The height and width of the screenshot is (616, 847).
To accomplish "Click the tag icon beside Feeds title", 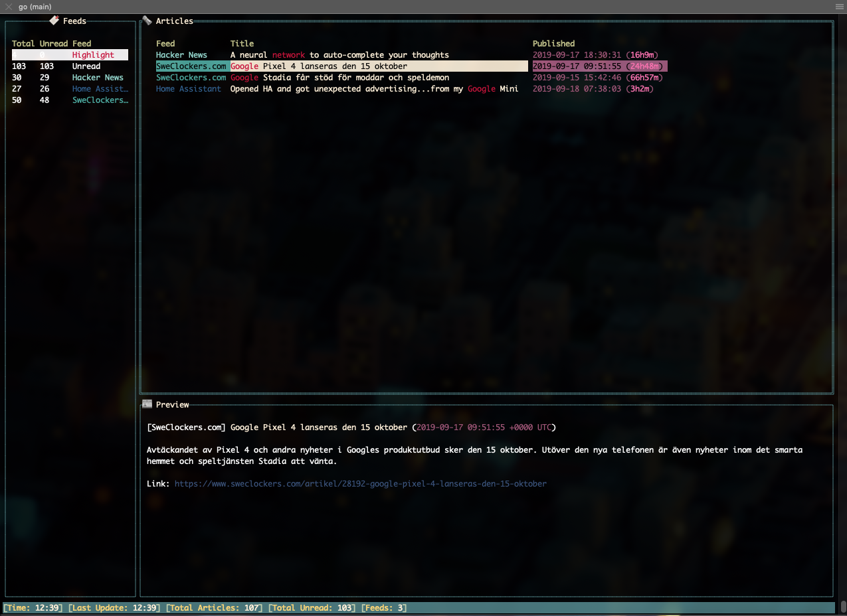I will [x=54, y=21].
